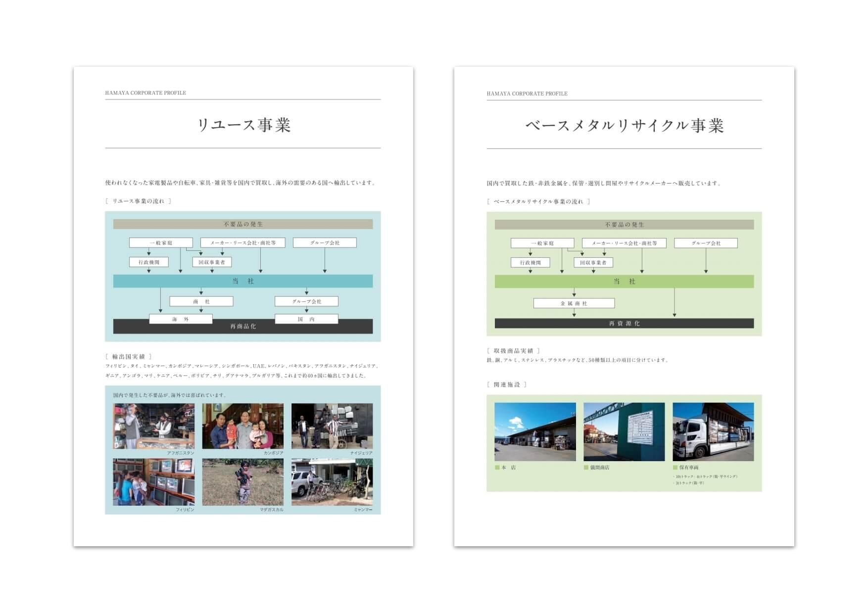Select the ナイジェリア photo thumbnail
The width and height of the screenshot is (868, 613).
332,426
